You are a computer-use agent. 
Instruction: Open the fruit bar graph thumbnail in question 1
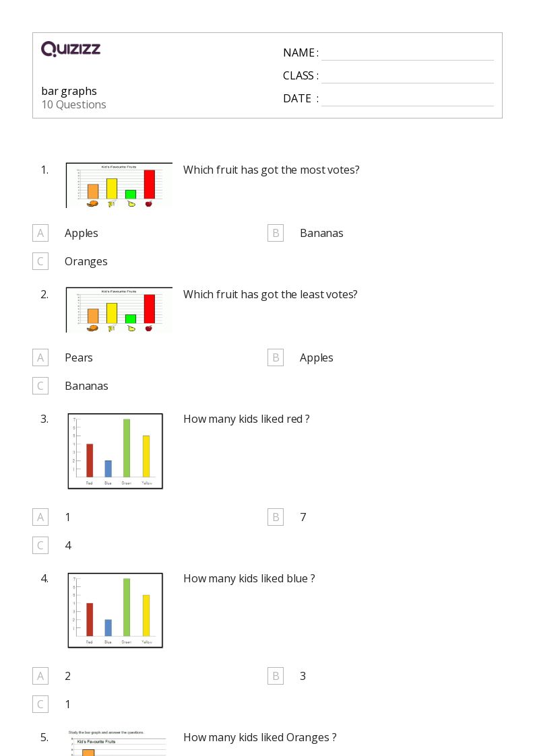point(119,185)
